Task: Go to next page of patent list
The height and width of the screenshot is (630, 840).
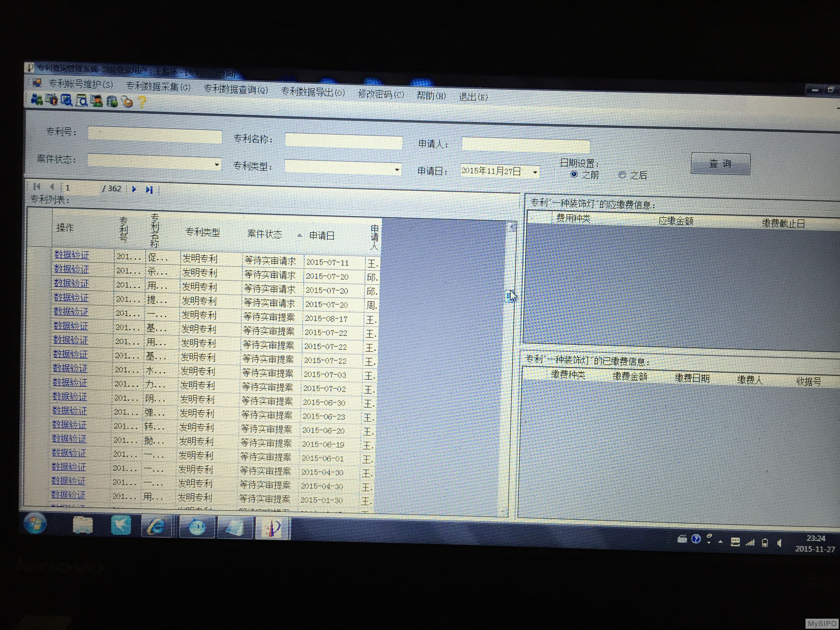Action: 134,189
